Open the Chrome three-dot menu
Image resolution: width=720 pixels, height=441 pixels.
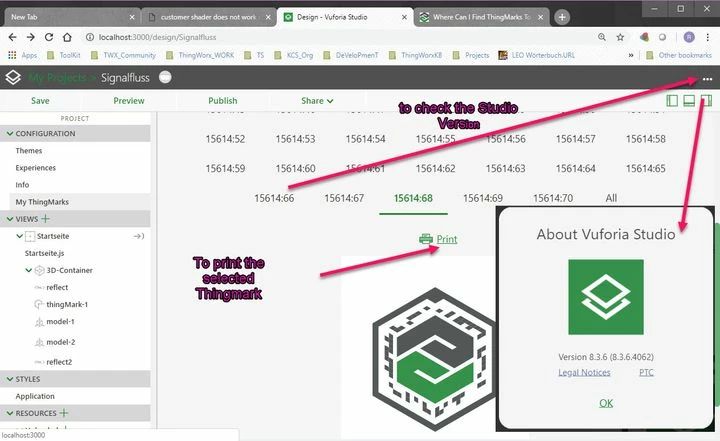click(708, 37)
